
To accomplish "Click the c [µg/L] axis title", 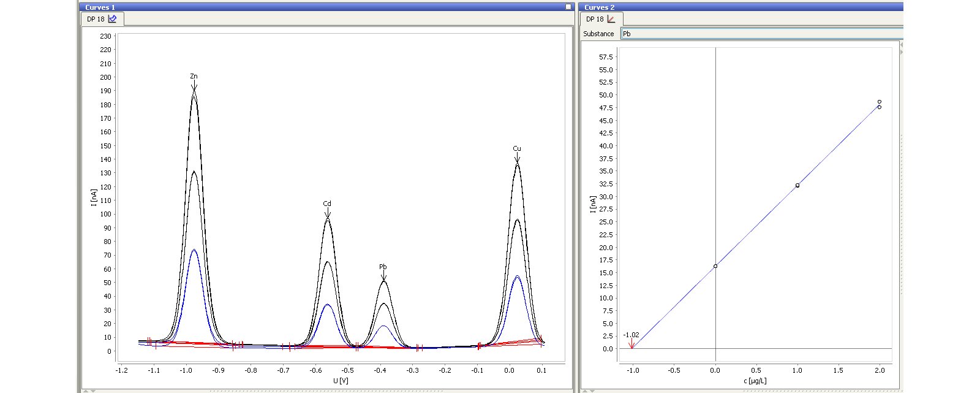I will (x=755, y=381).
